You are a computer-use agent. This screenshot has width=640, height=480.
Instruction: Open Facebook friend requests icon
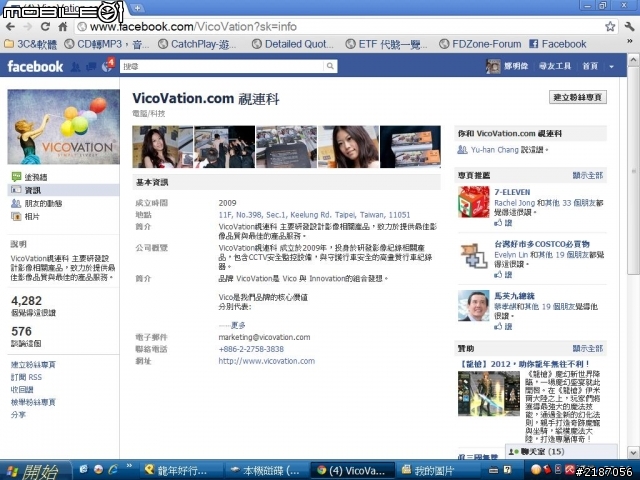pos(76,67)
